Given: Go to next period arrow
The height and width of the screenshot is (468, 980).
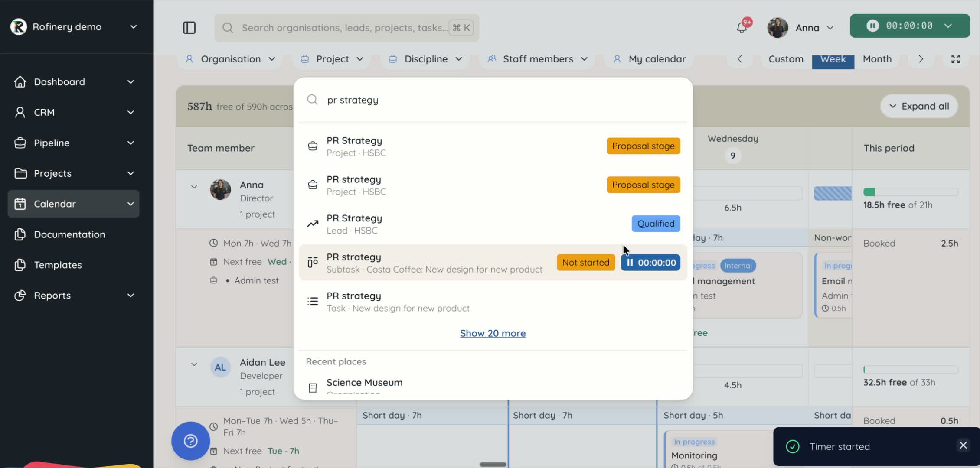Looking at the screenshot, I should pos(921,59).
